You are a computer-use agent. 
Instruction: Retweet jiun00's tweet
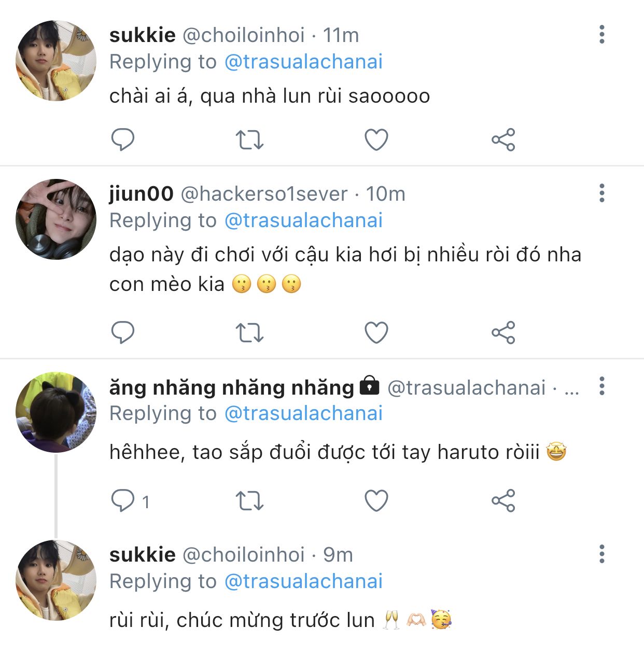click(249, 332)
